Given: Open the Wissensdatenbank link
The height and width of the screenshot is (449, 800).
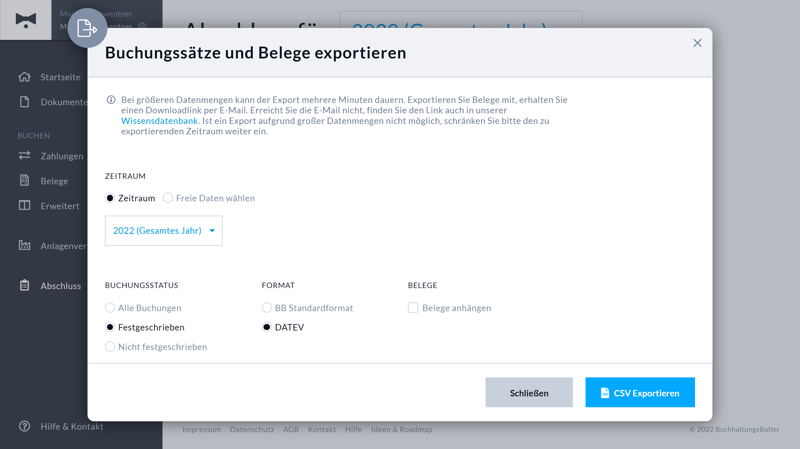Looking at the screenshot, I should 159,121.
